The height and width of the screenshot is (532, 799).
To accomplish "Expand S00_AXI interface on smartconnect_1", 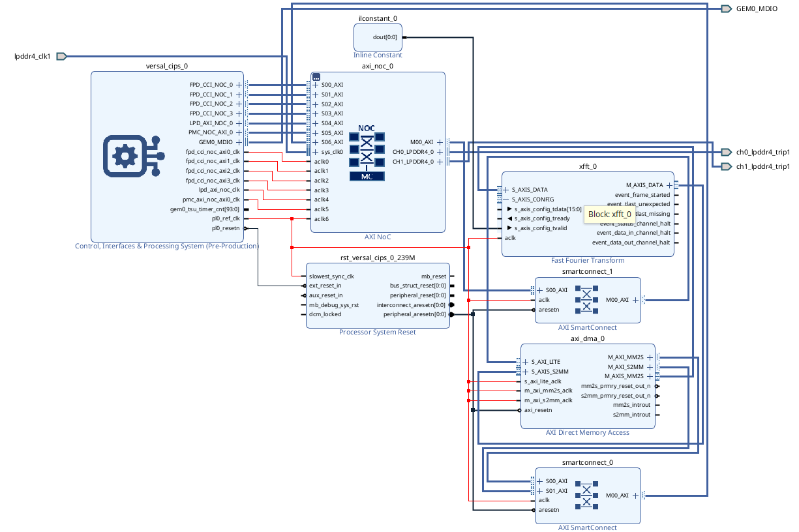I will 540,290.
